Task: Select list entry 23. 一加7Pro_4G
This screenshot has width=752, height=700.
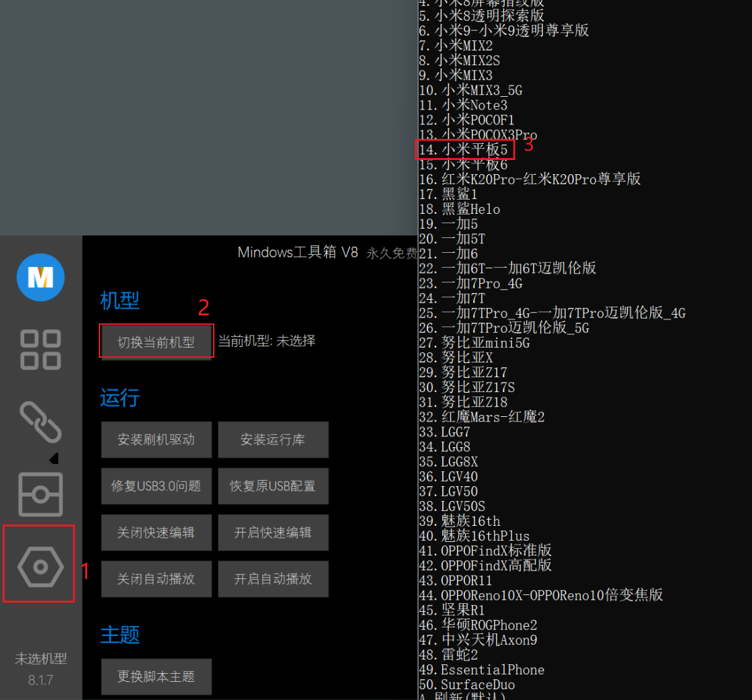Action: [x=470, y=284]
